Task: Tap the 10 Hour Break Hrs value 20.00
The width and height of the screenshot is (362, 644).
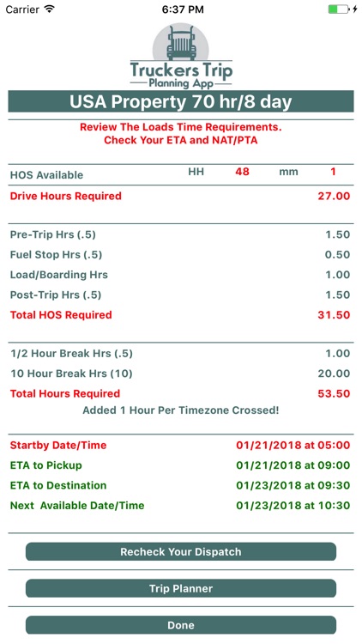Action: point(334,374)
